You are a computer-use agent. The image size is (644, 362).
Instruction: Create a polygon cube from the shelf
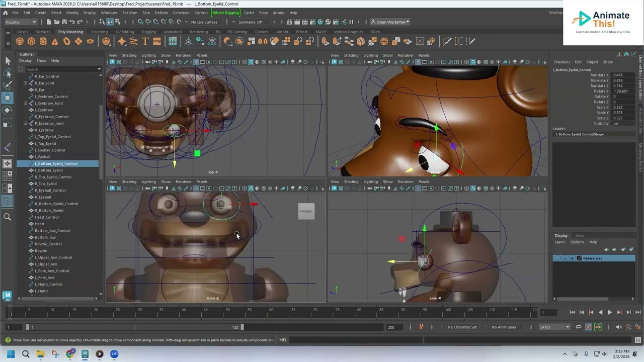click(x=32, y=41)
